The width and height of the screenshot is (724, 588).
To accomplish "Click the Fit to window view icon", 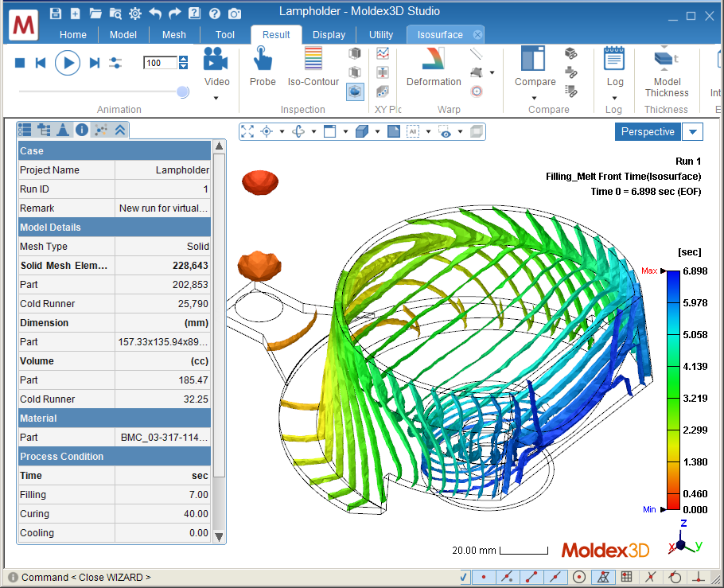I will pos(247,131).
